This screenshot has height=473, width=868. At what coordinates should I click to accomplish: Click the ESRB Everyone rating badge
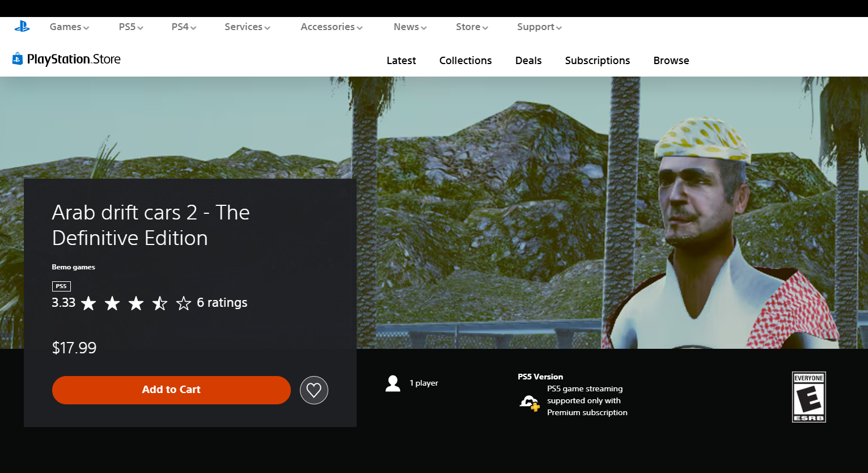(808, 397)
